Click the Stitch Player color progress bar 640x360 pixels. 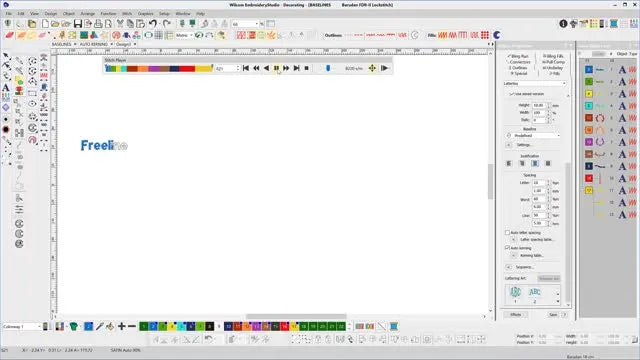click(x=159, y=69)
